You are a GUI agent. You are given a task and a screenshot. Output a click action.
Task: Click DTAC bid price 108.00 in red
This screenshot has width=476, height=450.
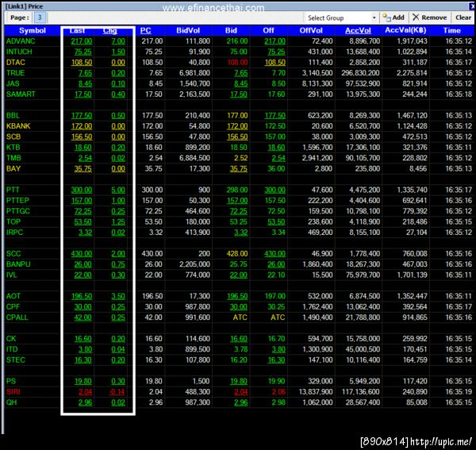pyautogui.click(x=237, y=62)
